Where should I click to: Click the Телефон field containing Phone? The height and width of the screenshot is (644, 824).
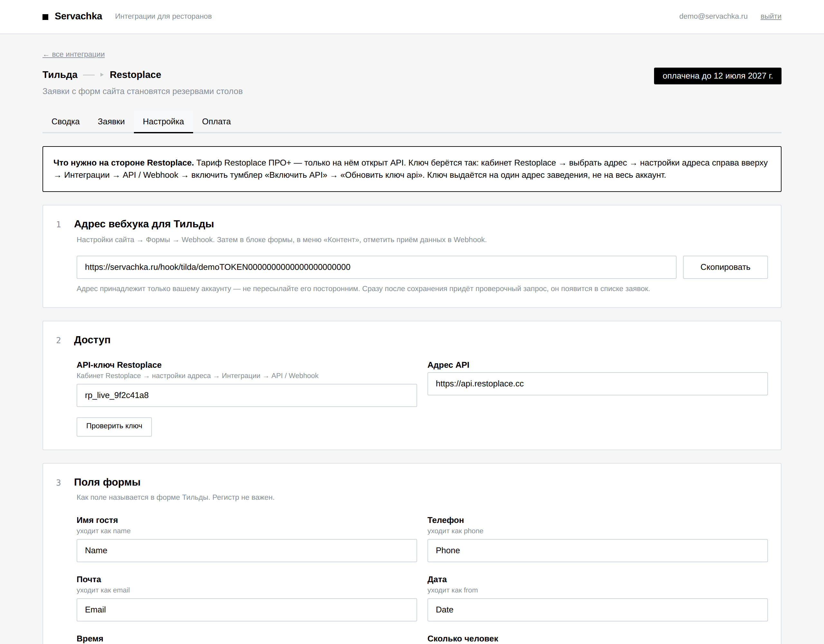pos(597,550)
